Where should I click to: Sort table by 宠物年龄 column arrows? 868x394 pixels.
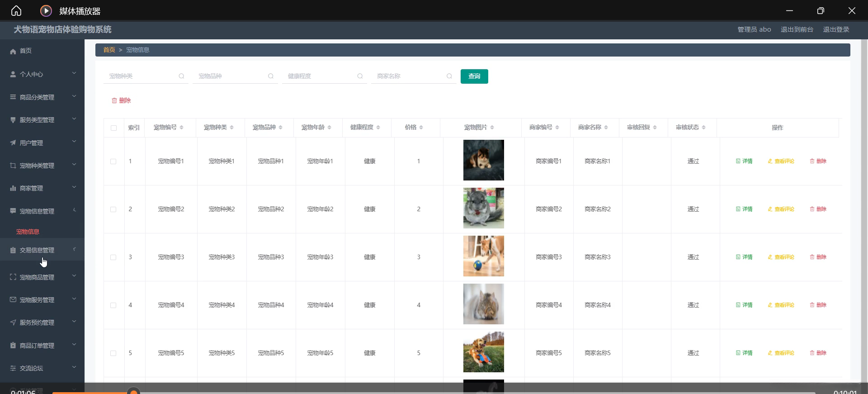click(x=329, y=128)
